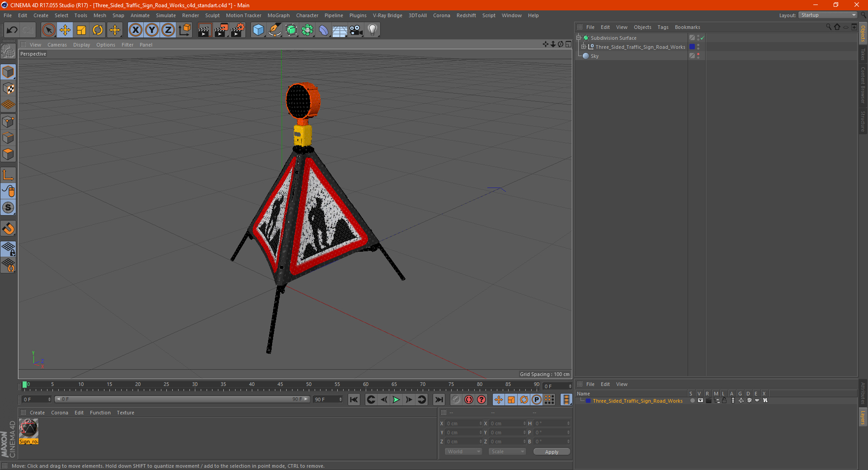This screenshot has width=868, height=470.
Task: Toggle Autokeying button
Action: pos(469,399)
